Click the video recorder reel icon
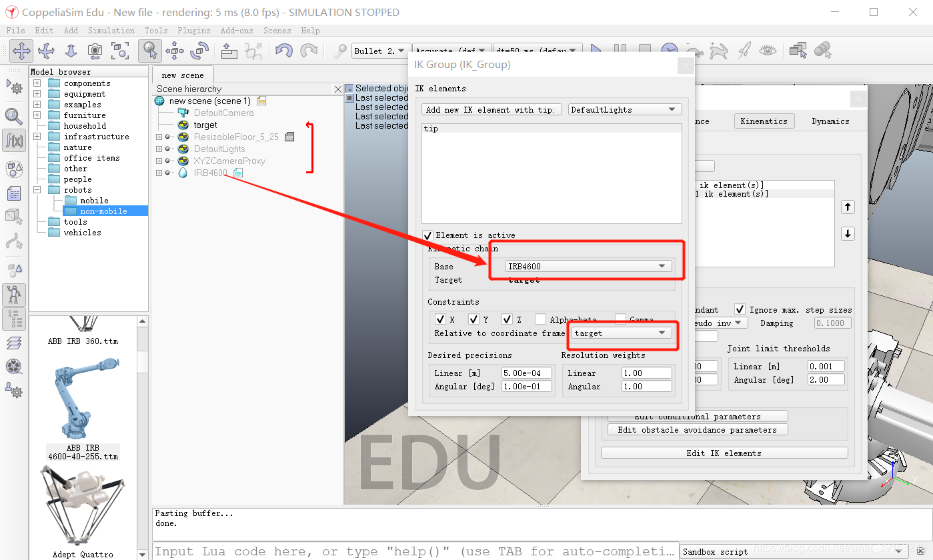 coord(14,366)
